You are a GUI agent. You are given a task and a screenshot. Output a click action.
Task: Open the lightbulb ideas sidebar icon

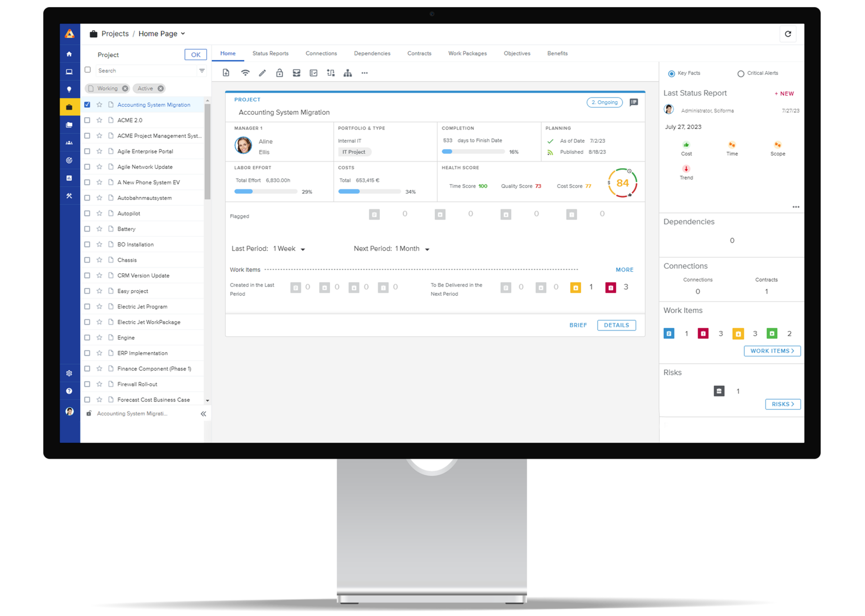tap(69, 89)
